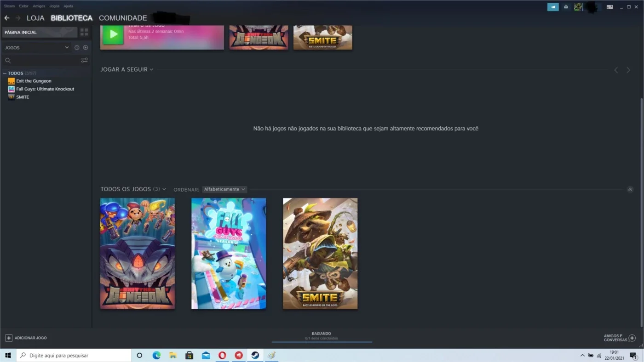Go to the COMUNIDADE tab

tap(123, 18)
